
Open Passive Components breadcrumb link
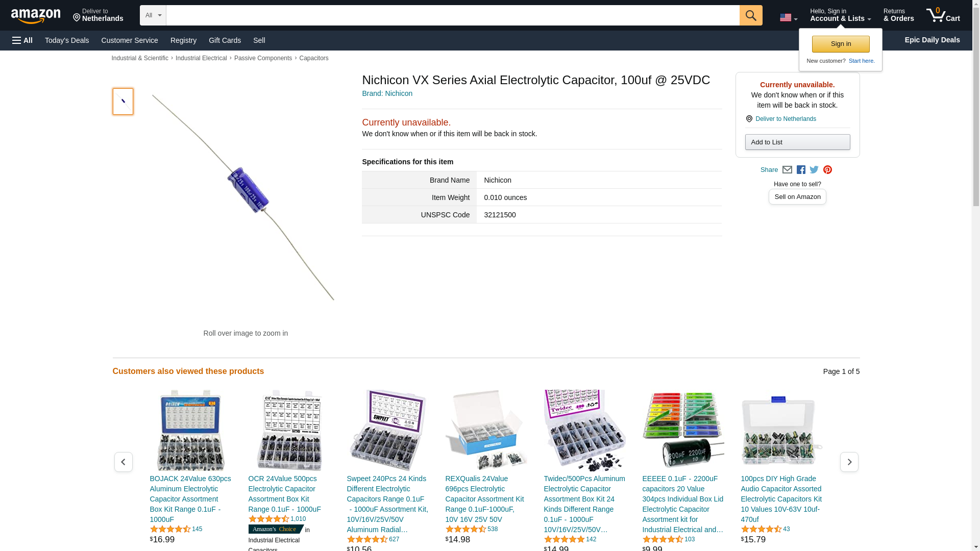pos(263,58)
